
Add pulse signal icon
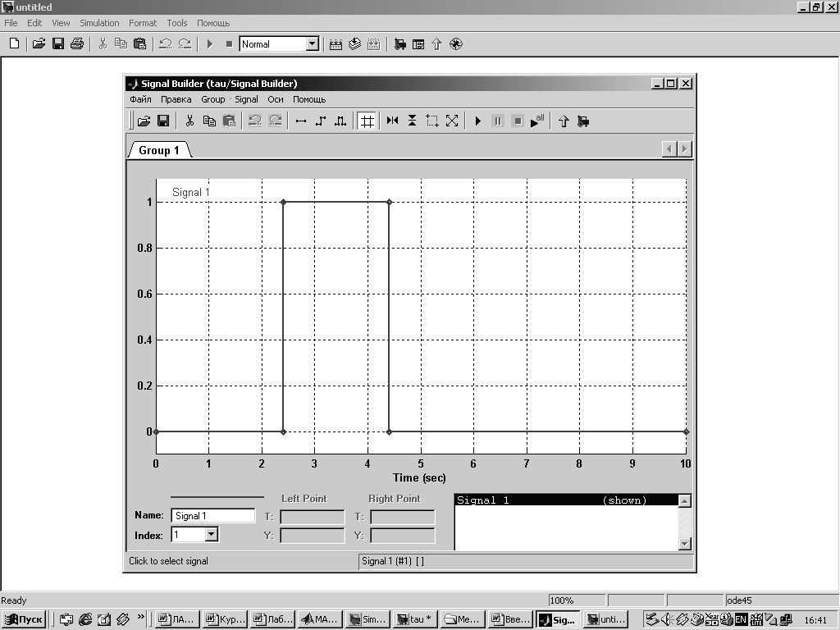click(x=340, y=121)
